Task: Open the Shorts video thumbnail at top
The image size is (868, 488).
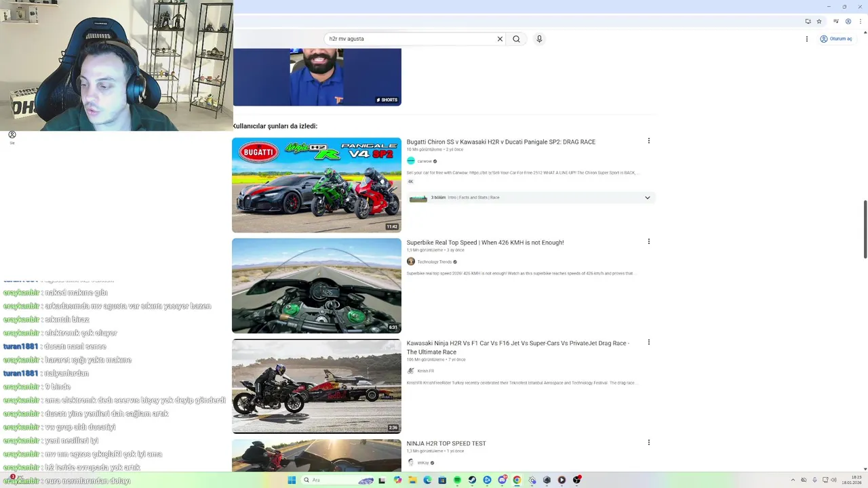Action: pyautogui.click(x=317, y=77)
